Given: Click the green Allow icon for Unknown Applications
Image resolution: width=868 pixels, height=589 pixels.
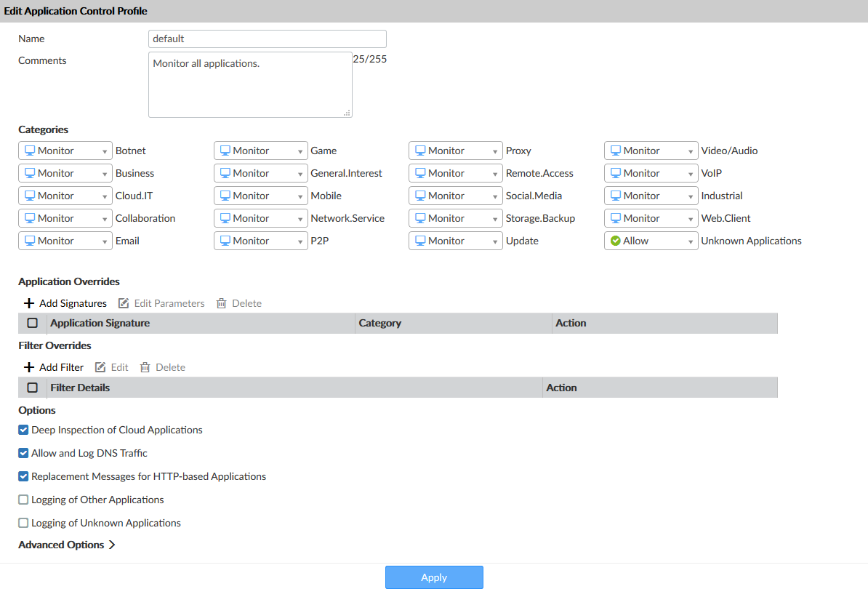Looking at the screenshot, I should click(615, 240).
